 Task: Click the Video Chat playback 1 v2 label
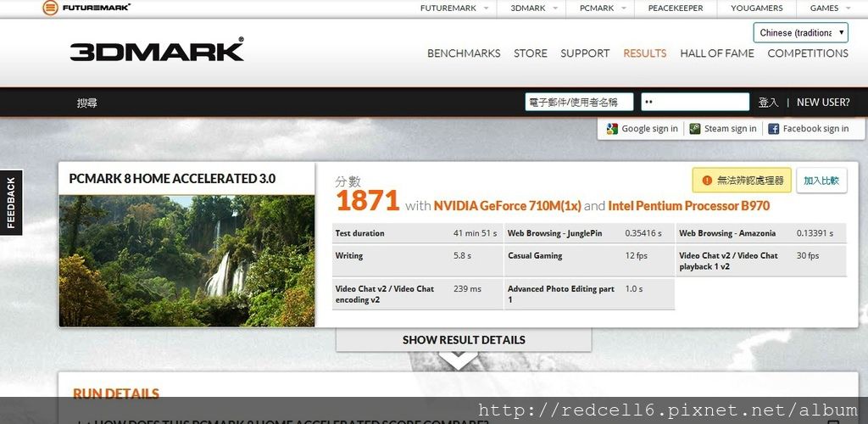coord(728,261)
